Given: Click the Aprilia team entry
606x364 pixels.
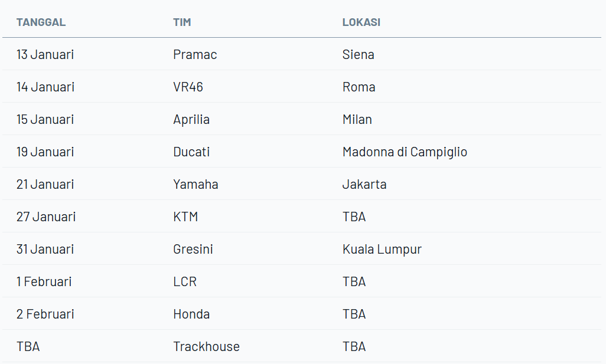Looking at the screenshot, I should (191, 120).
